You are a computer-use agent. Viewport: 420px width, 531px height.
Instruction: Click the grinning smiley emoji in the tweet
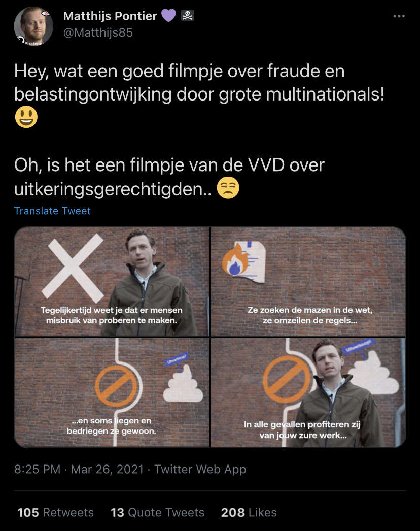(x=26, y=117)
